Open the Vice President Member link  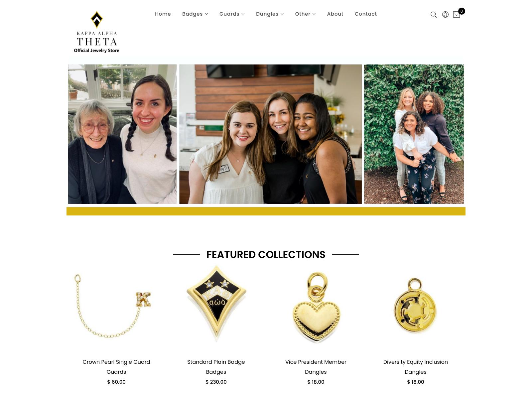[316, 362]
